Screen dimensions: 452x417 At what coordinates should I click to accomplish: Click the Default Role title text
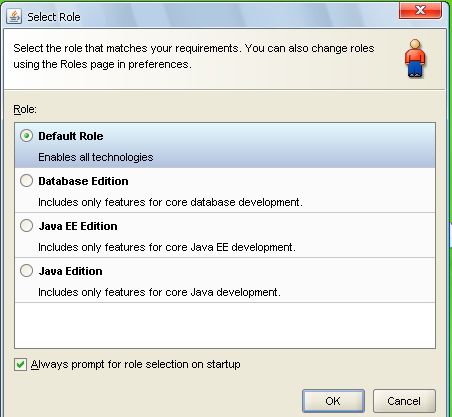click(x=71, y=136)
